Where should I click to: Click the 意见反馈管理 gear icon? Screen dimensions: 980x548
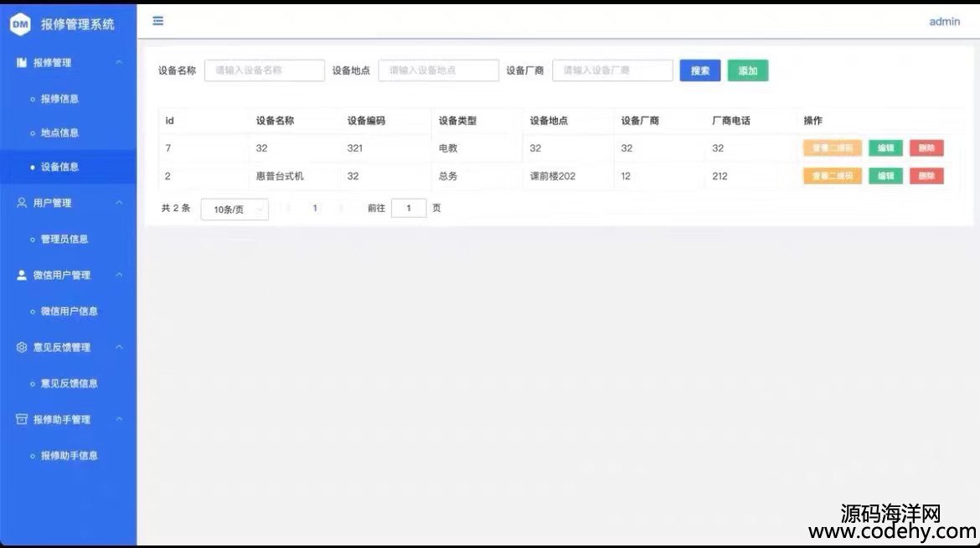[x=22, y=347]
